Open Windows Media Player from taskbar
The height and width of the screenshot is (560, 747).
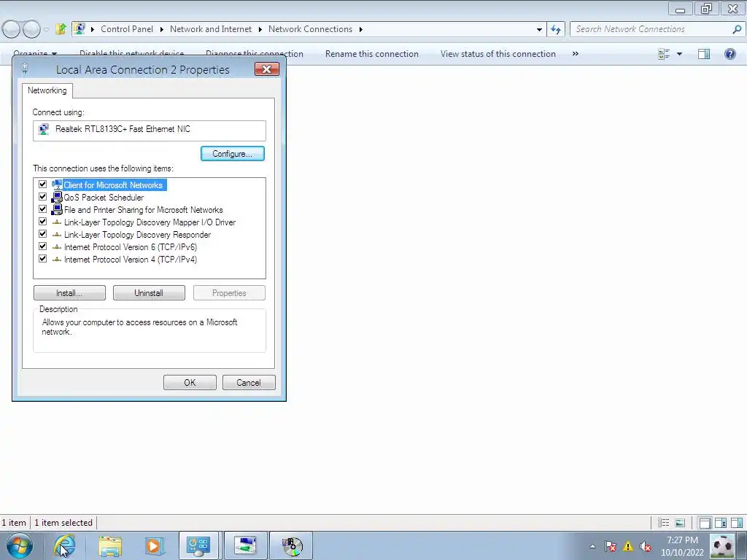[x=154, y=545]
